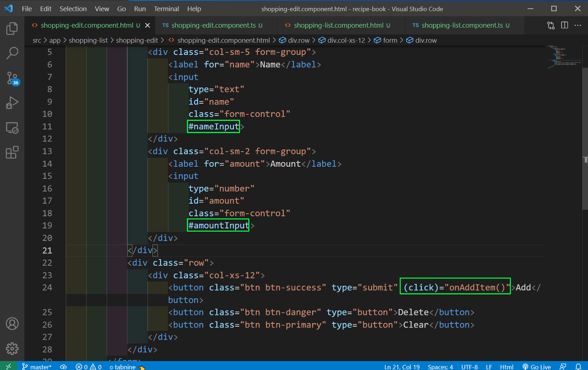The image size is (588, 370).
Task: Click the last div.row breadcrumb
Action: 422,40
